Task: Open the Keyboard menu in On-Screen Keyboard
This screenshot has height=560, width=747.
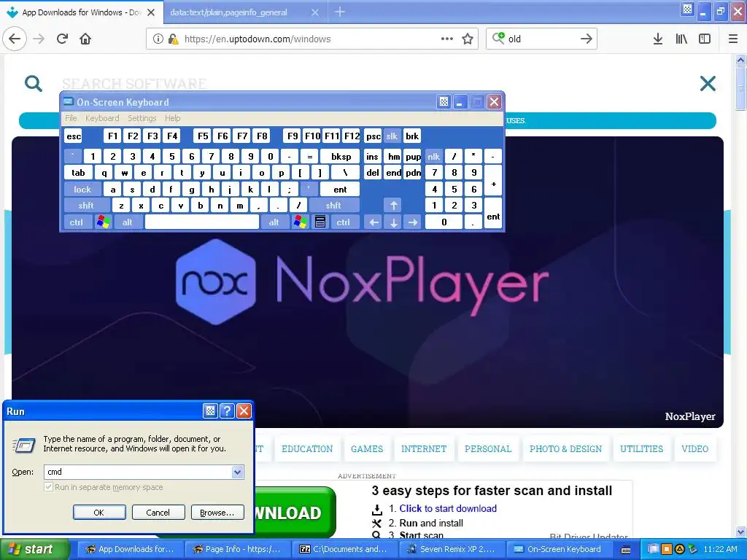Action: tap(102, 118)
